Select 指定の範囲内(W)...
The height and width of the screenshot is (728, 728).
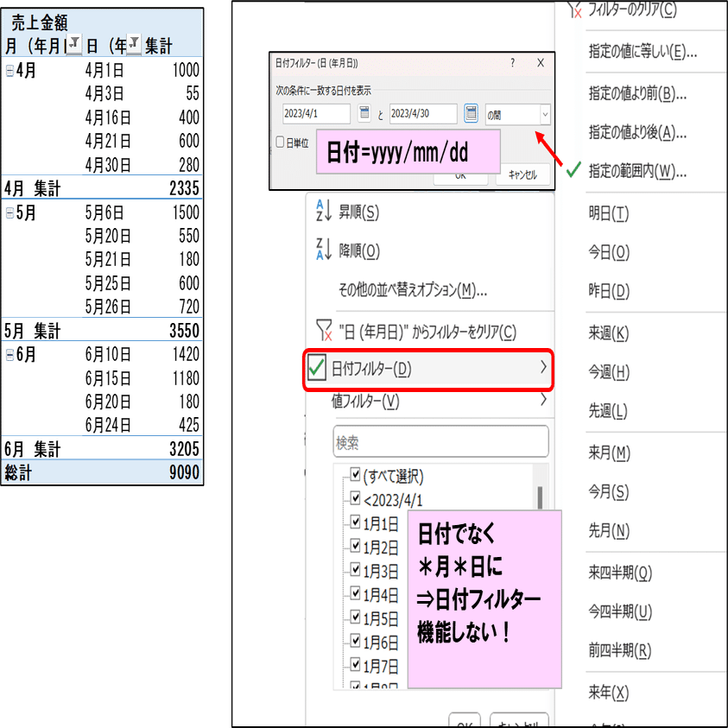637,171
